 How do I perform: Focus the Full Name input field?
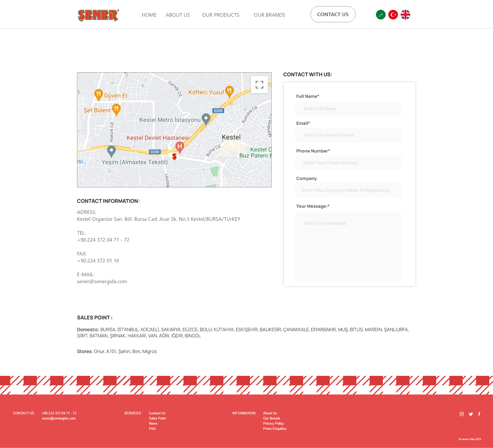(348, 109)
